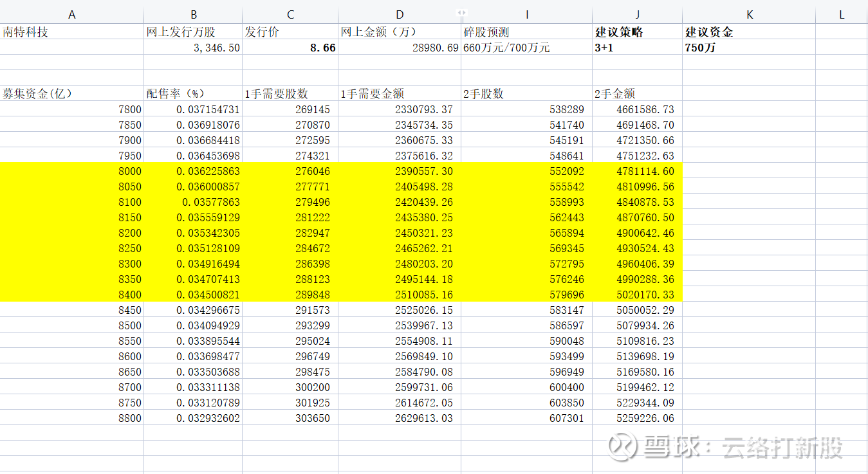
Task: Select the cell showing 303650
Action: [291, 418]
